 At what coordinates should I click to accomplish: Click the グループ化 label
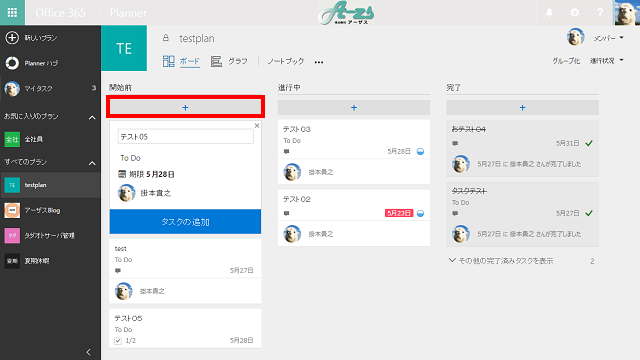tap(566, 61)
